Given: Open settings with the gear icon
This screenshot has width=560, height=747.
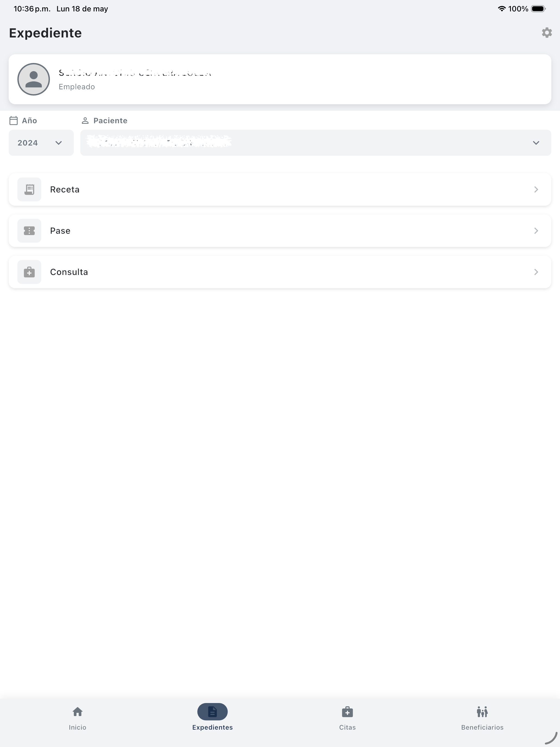Looking at the screenshot, I should click(546, 33).
